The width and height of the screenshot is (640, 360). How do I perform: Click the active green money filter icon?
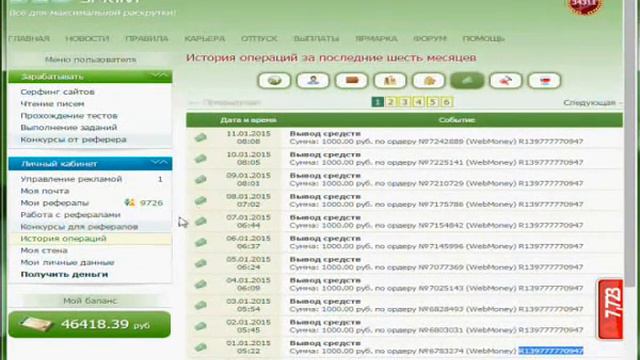click(467, 80)
